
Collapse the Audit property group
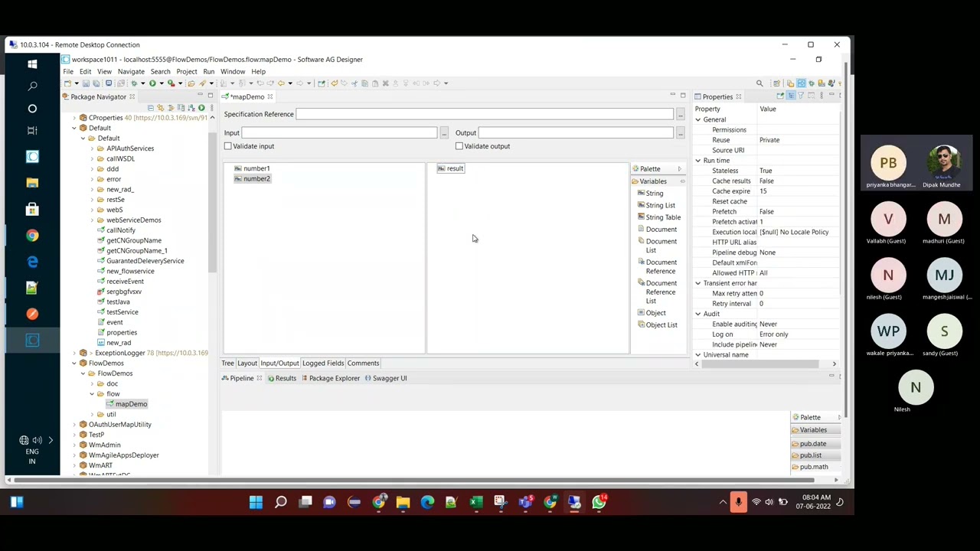tap(697, 314)
